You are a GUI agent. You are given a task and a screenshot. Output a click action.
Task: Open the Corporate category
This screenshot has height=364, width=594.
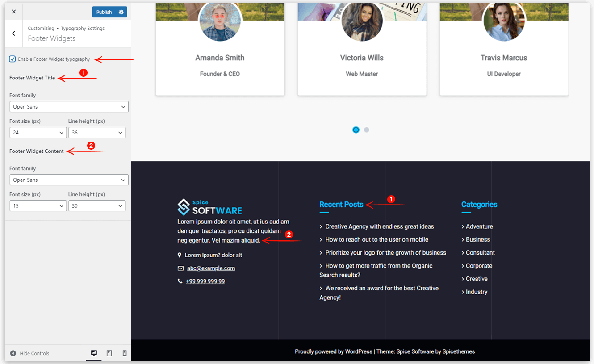pyautogui.click(x=479, y=266)
